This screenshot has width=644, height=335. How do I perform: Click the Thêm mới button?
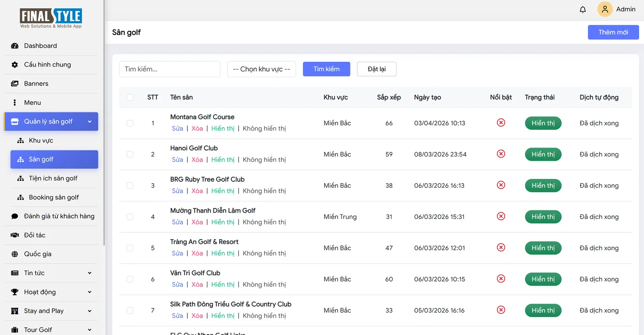613,32
